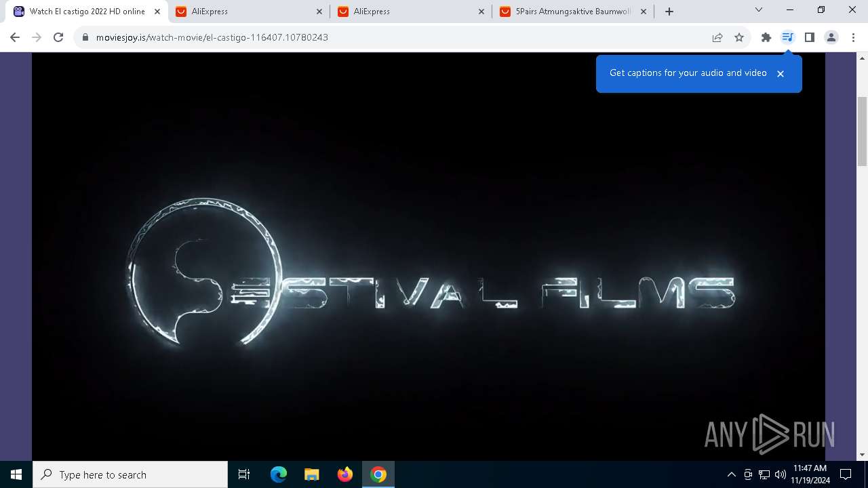Close the Watch El castigo tab

click(157, 12)
